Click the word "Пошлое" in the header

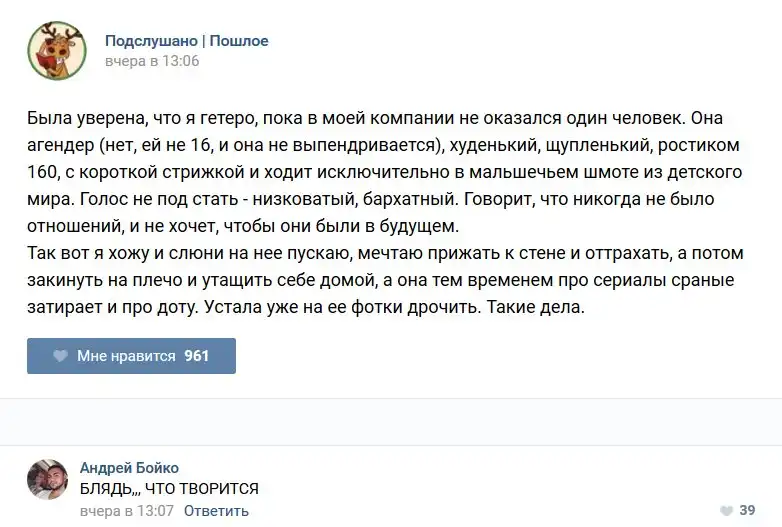click(239, 41)
